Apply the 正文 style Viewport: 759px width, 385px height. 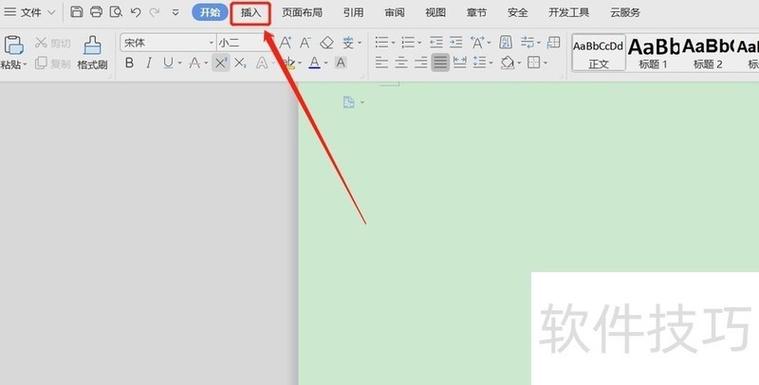coord(598,53)
